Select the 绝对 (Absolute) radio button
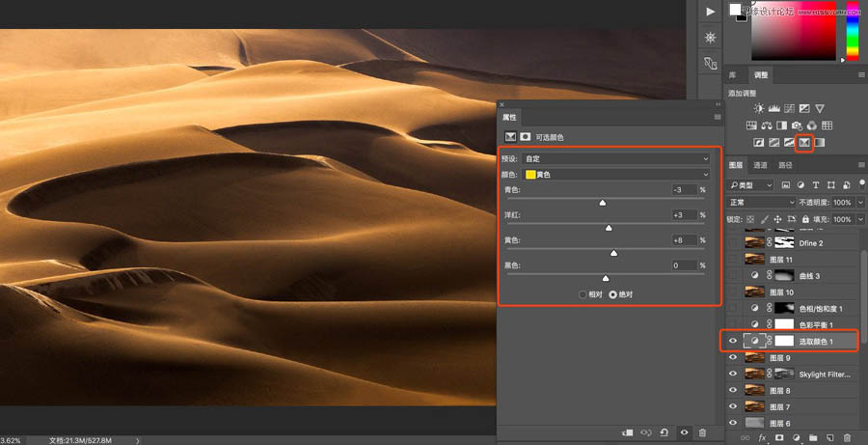The width and height of the screenshot is (868, 445). tap(612, 294)
